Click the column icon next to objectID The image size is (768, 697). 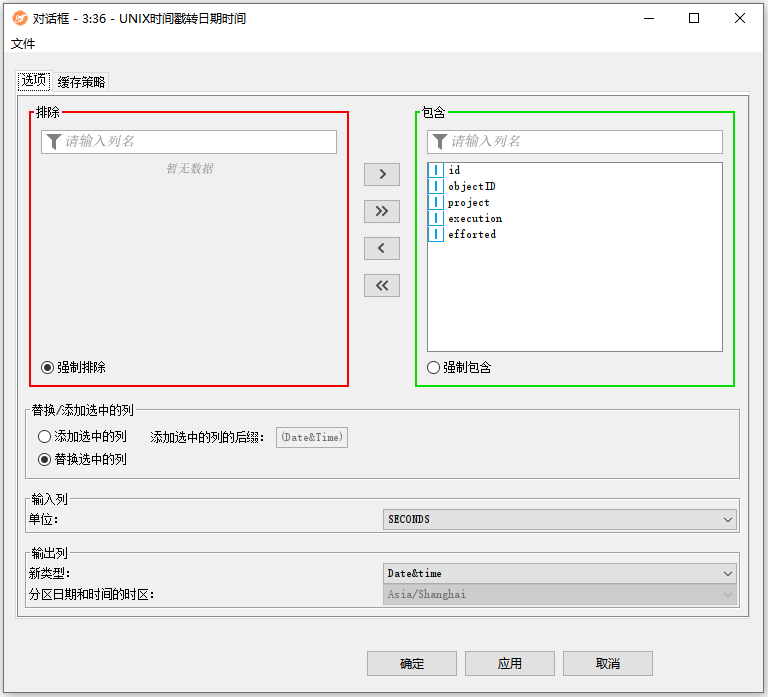[x=436, y=186]
